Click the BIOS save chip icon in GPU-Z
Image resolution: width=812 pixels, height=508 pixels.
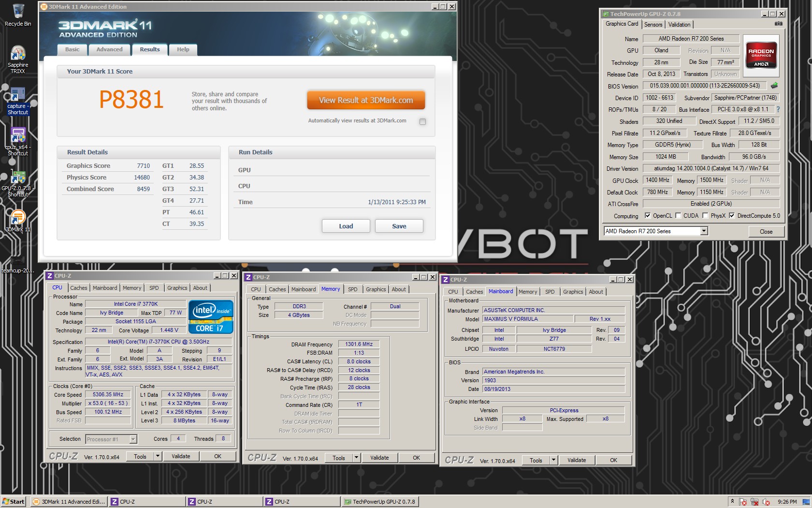774,86
